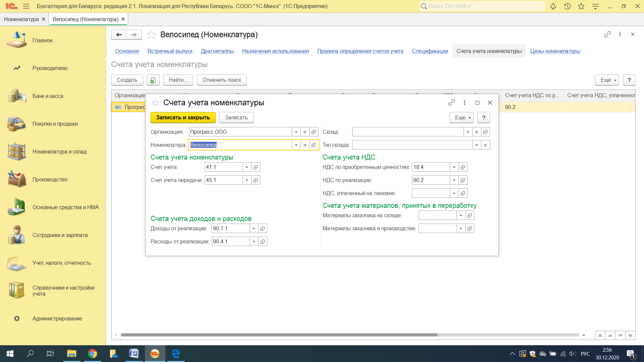Screen dimensions: 644x362
Task: Expand Номенклатура dropdown list
Action: (x=296, y=145)
